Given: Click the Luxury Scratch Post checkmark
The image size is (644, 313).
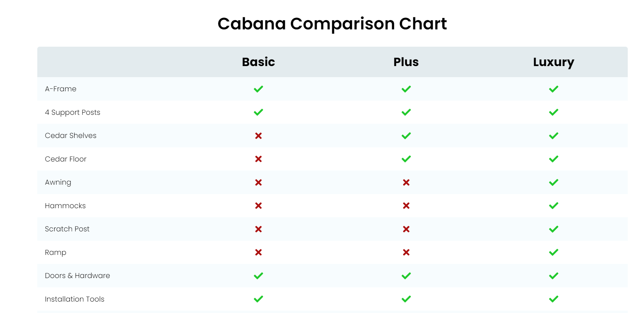Looking at the screenshot, I should pyautogui.click(x=554, y=229).
